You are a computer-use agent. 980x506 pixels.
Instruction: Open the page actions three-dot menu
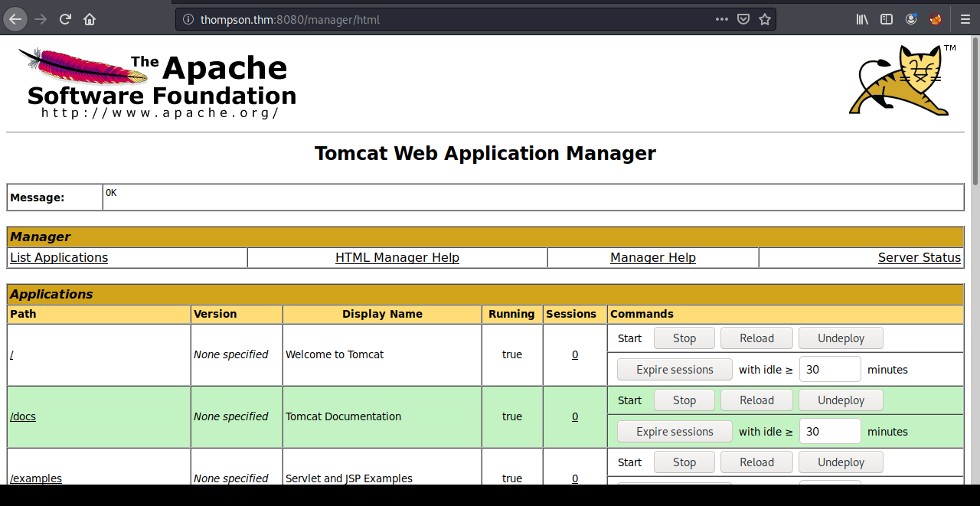721,19
